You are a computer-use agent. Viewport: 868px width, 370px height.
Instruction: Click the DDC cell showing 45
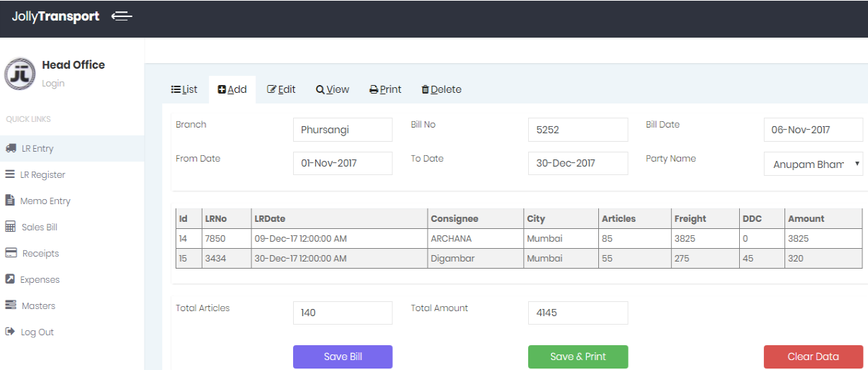tap(762, 258)
